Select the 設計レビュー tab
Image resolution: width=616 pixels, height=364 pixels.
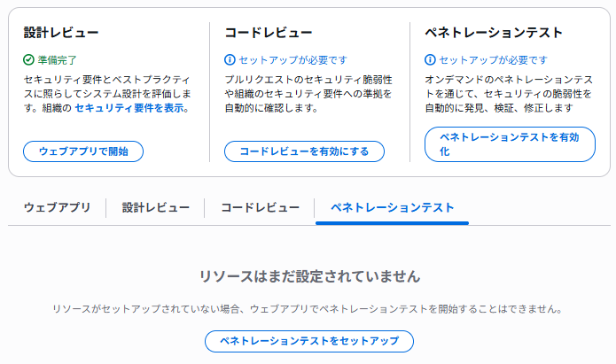pos(156,208)
